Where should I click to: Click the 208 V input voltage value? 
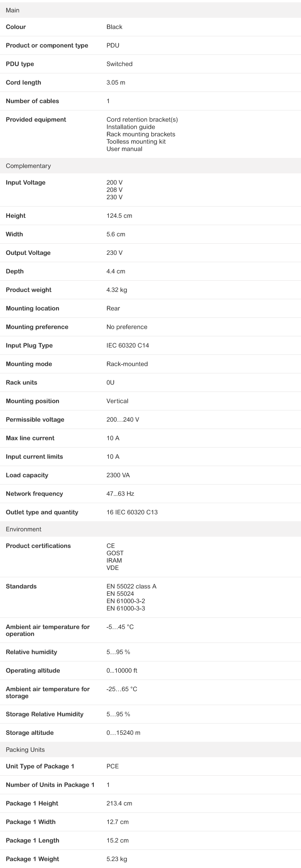(114, 190)
